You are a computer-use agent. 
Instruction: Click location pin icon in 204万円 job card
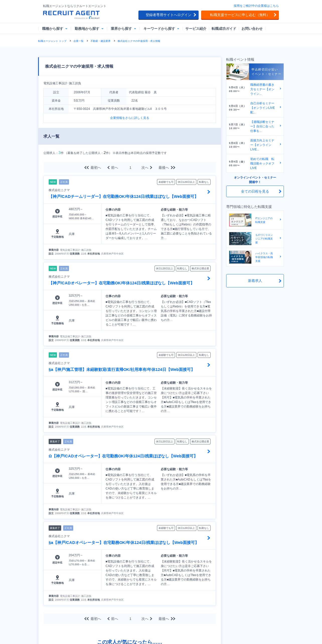pyautogui.click(x=57, y=578)
